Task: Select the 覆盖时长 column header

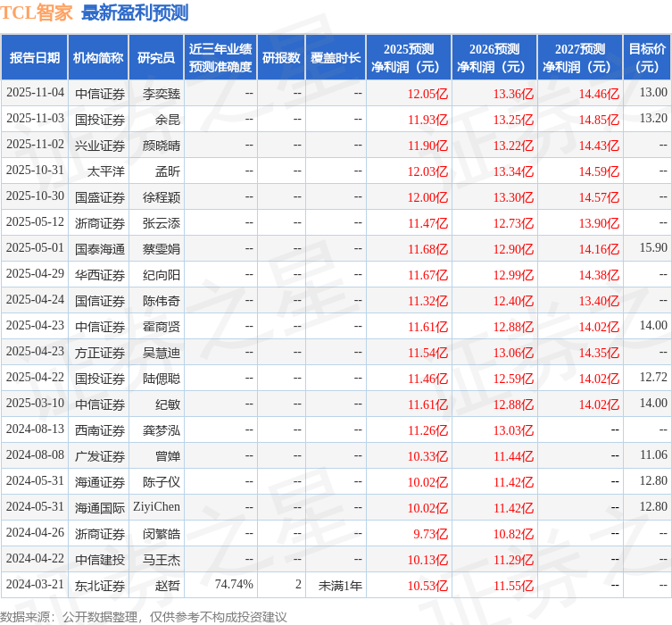Action: point(336,58)
